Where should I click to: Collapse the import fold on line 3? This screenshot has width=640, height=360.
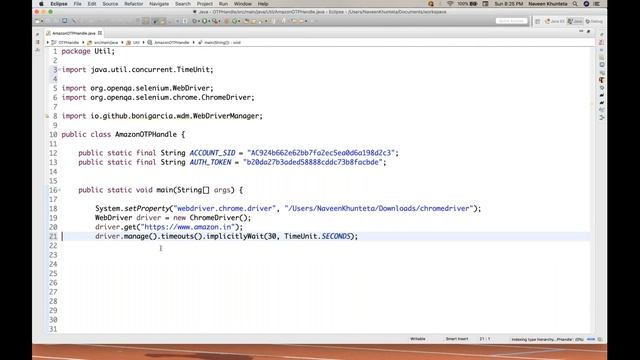coord(60,69)
